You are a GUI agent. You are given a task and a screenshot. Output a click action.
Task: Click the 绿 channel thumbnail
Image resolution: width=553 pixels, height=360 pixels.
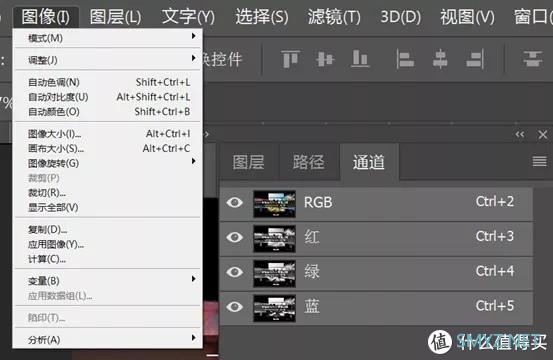coord(274,273)
